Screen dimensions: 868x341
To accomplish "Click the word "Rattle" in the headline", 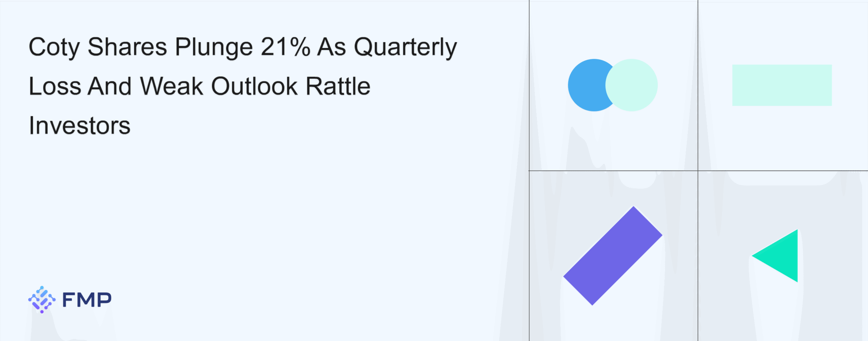I will click(x=338, y=86).
